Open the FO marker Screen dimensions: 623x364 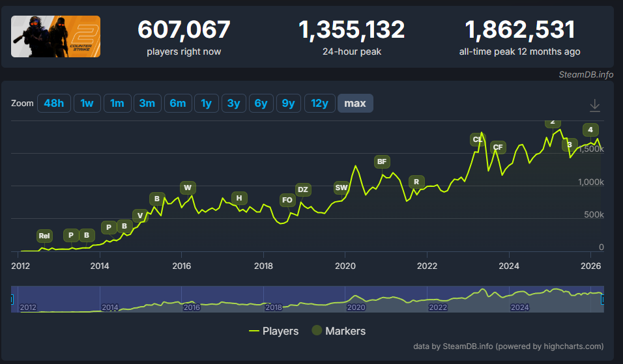(x=287, y=200)
